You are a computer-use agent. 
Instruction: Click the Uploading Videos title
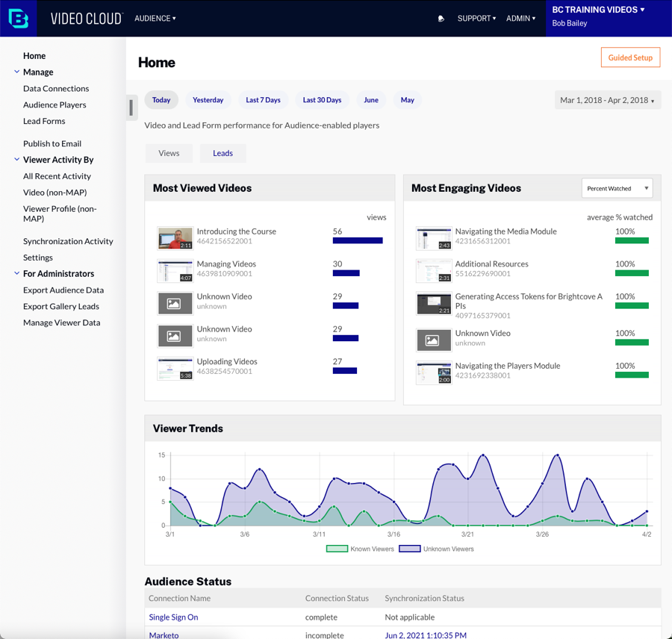(x=227, y=362)
